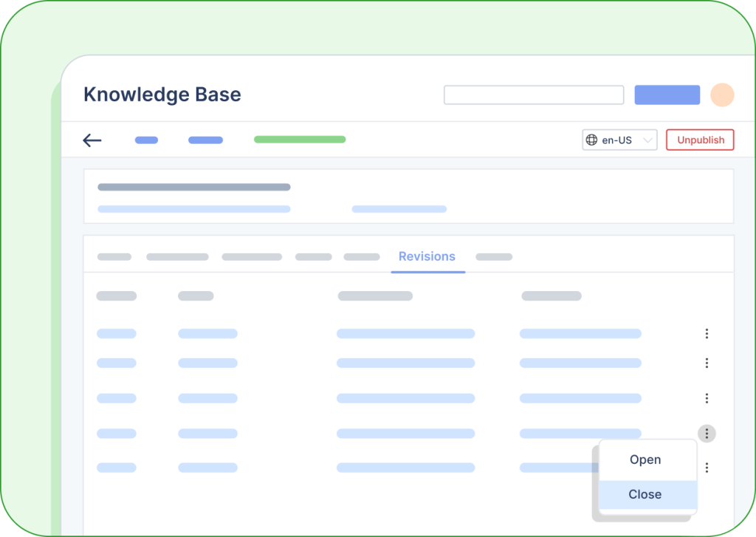
Task: Open the kebab menu on the third table row
Action: [707, 398]
